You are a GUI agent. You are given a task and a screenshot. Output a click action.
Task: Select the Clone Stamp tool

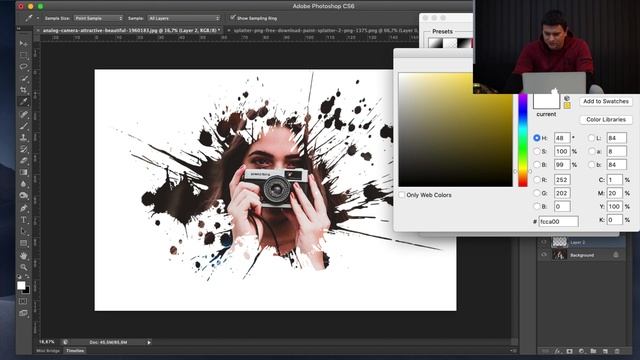click(x=23, y=138)
